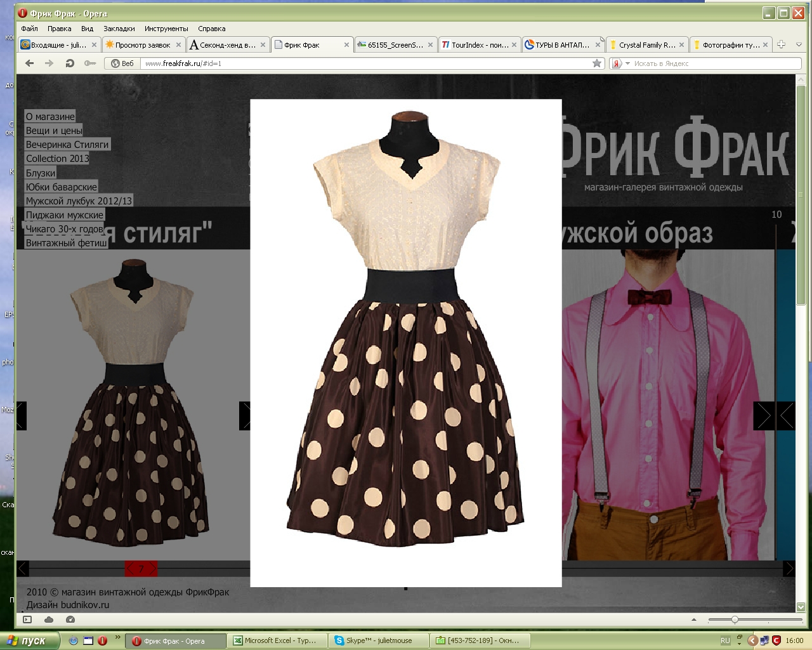Click the password wand key icon
Image resolution: width=812 pixels, height=650 pixels.
pos(90,63)
